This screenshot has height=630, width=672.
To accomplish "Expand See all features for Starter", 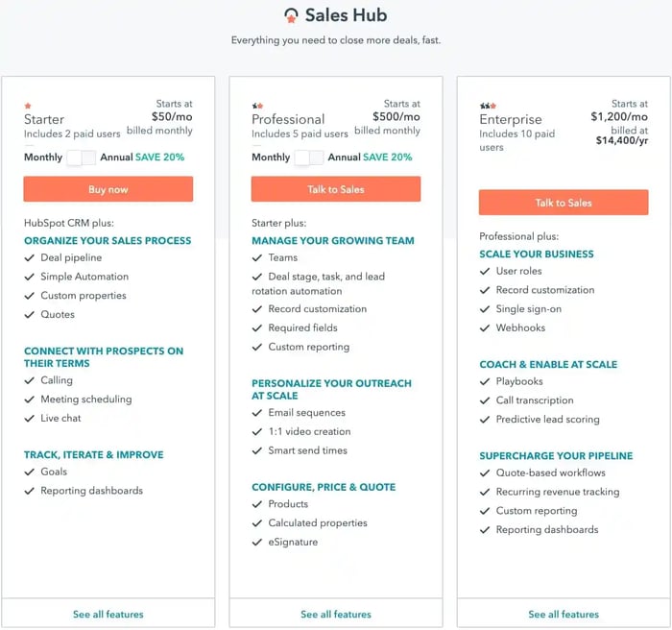I will [108, 614].
